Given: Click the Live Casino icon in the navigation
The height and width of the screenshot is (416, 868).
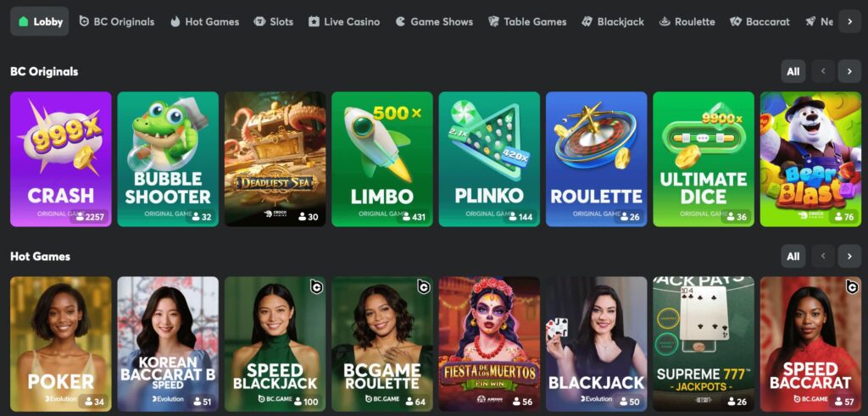Looking at the screenshot, I should click(x=314, y=21).
